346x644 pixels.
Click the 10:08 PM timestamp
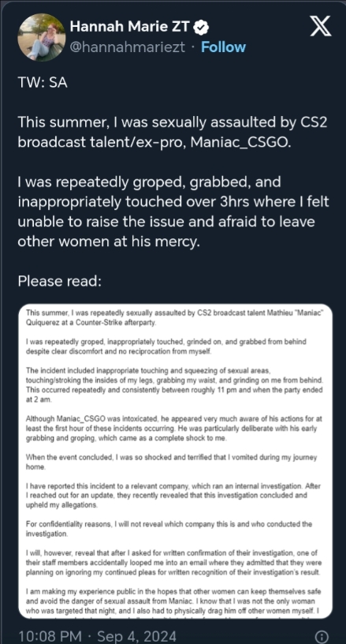(x=50, y=636)
